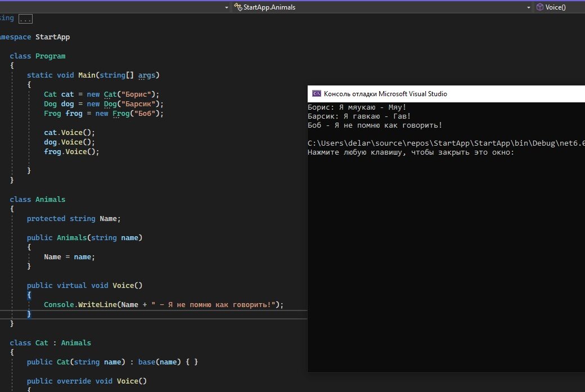Click the Console.WriteLine statement in Animals
Viewport: 585px width, 392px height.
(164, 305)
